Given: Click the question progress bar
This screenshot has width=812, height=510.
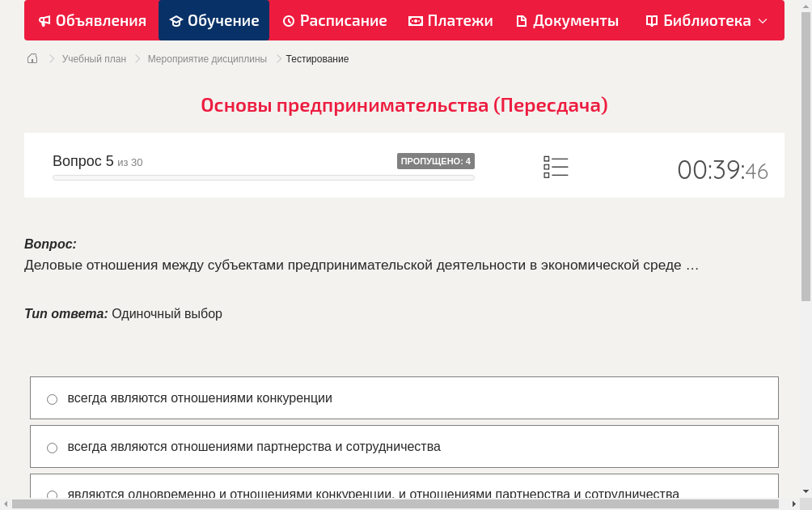Looking at the screenshot, I should point(263,176).
